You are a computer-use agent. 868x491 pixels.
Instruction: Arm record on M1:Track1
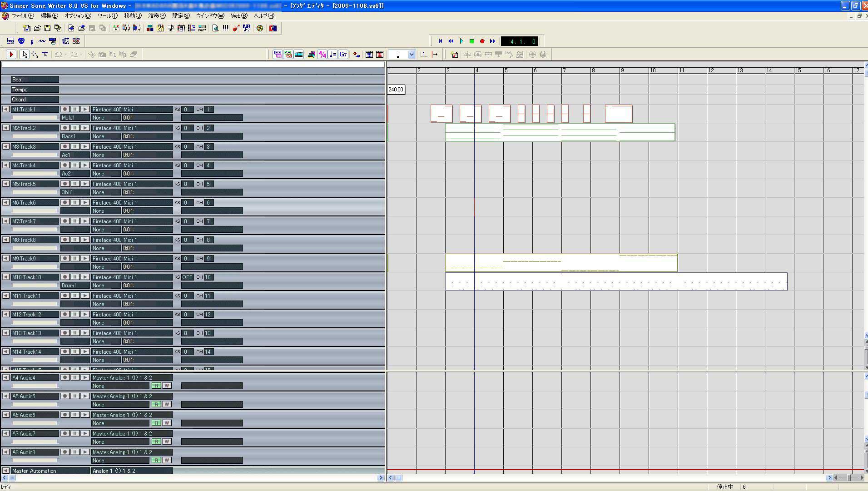65,109
